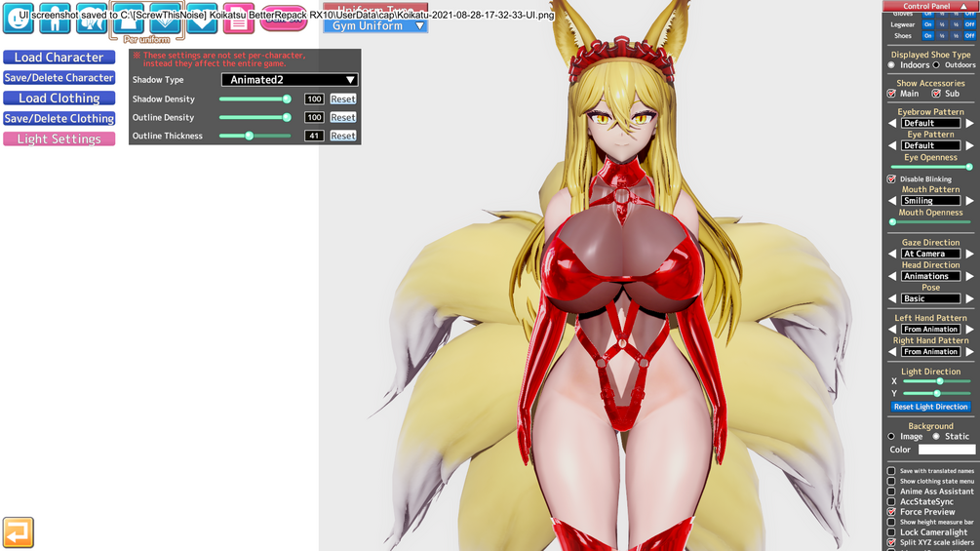Click next arrow for Right Hand Pattern
Screen dimensions: 980x551
[969, 352]
